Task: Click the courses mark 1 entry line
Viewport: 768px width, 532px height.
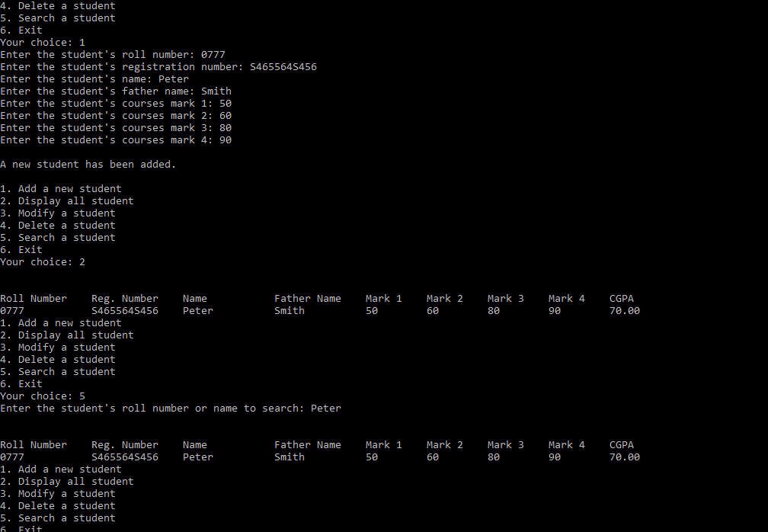Action: pyautogui.click(x=116, y=104)
